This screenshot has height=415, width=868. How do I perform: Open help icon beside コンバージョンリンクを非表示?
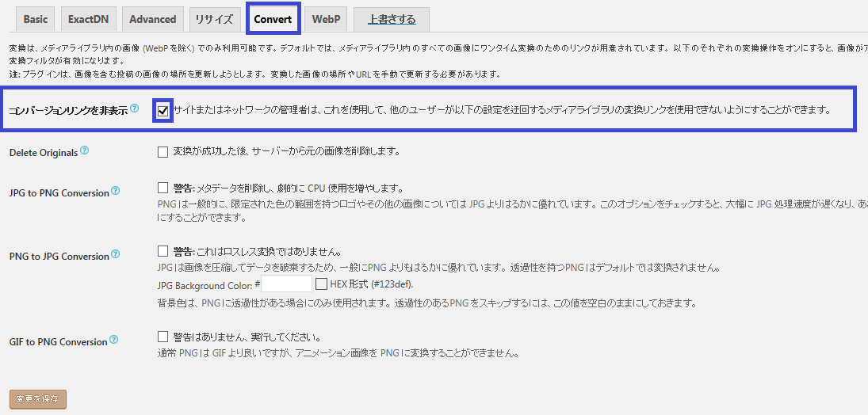[134, 109]
